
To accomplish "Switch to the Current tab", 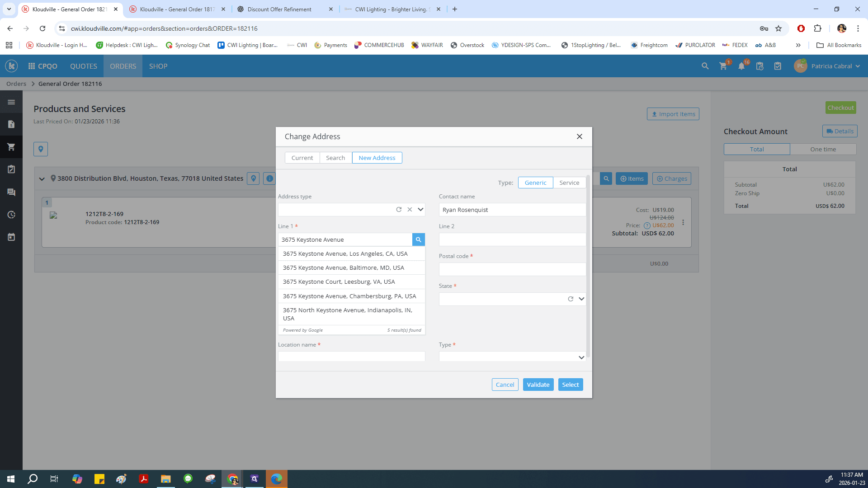I will point(302,158).
